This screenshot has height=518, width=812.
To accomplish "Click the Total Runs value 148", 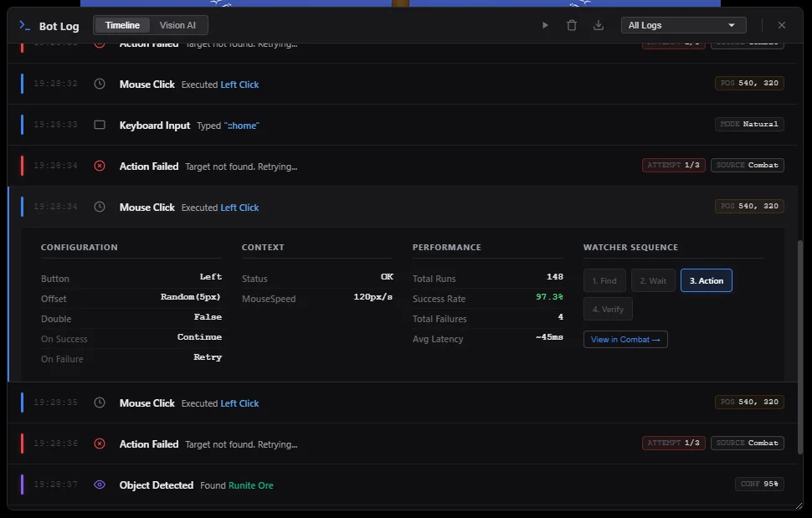I will coord(555,277).
